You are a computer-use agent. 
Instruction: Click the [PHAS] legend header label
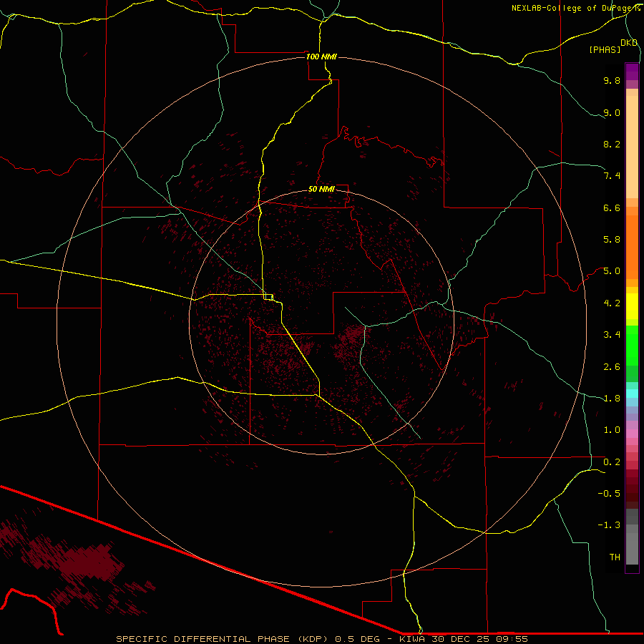pyautogui.click(x=605, y=49)
